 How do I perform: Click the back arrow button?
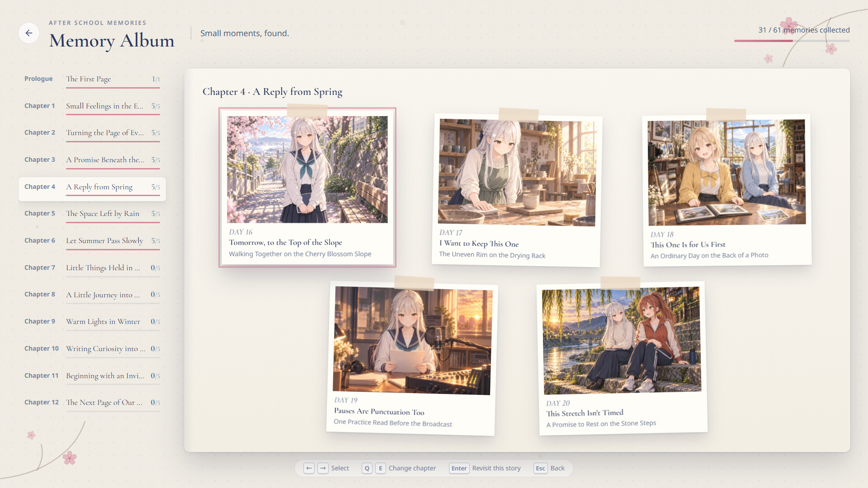click(x=29, y=33)
